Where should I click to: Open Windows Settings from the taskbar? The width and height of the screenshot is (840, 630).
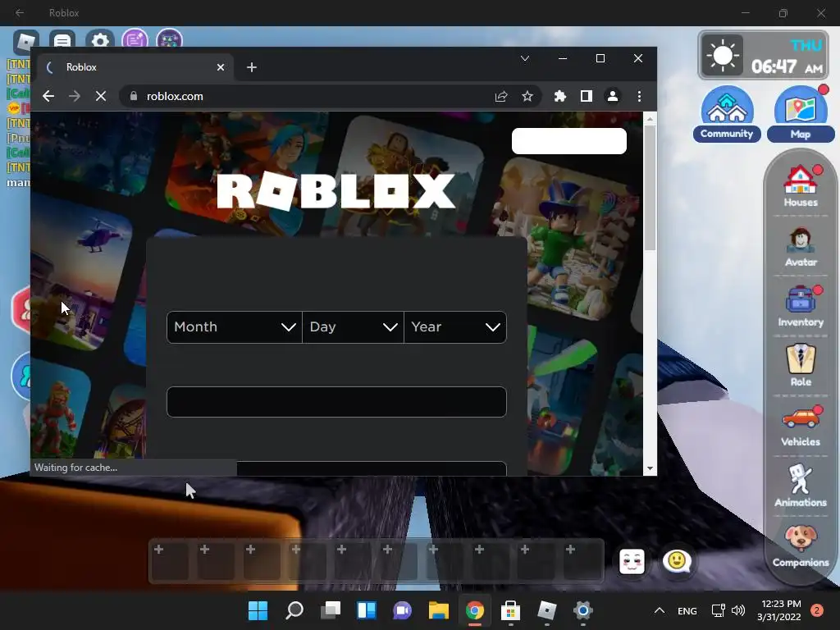pyautogui.click(x=583, y=610)
